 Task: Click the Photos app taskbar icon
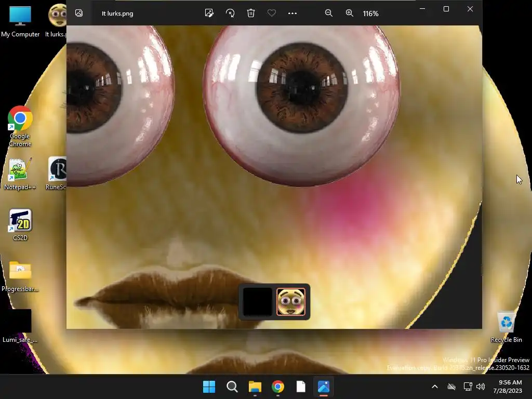point(324,387)
